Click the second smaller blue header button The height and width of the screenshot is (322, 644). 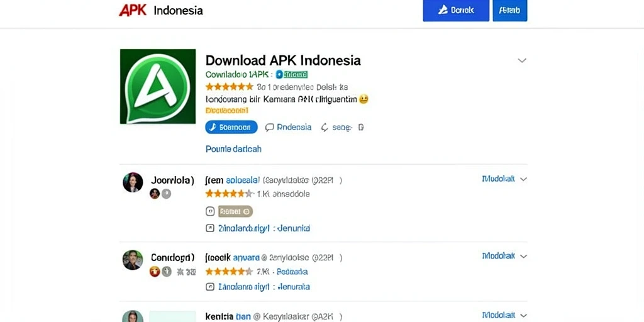coord(509,10)
